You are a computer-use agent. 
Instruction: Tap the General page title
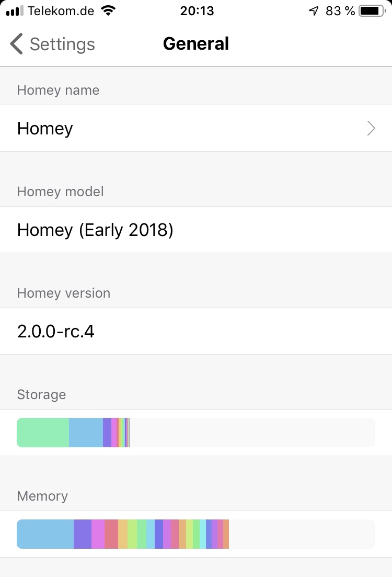point(196,43)
